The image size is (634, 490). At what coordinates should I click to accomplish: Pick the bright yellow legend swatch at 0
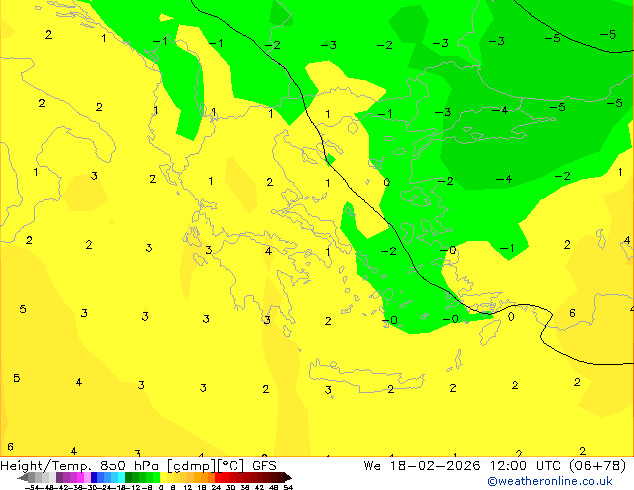coord(163,477)
